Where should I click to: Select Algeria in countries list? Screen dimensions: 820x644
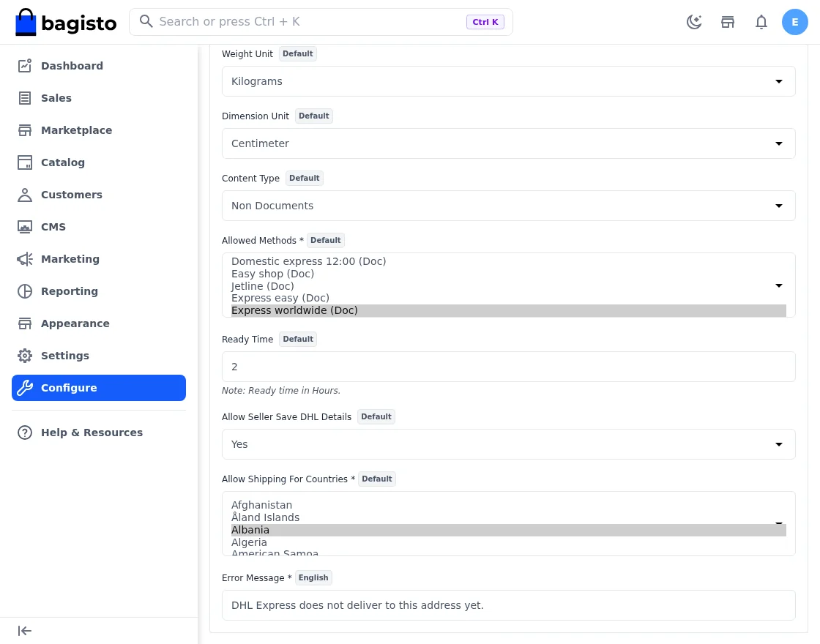pyautogui.click(x=508, y=542)
